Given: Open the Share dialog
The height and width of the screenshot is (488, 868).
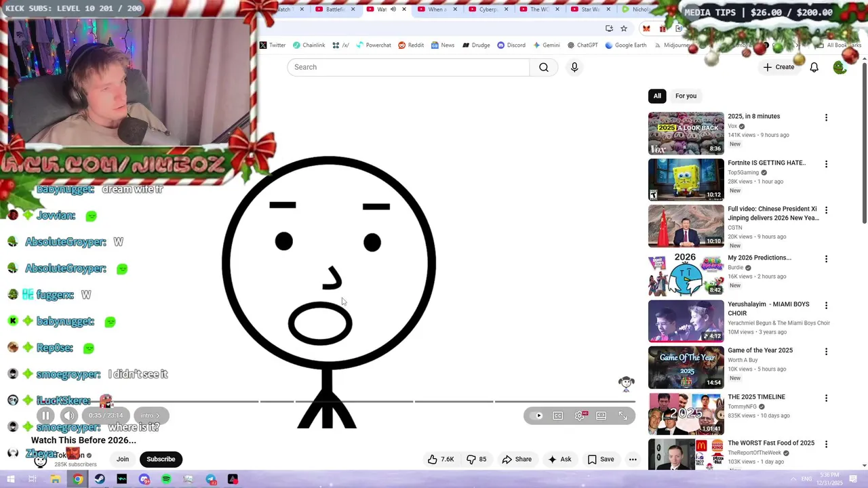Looking at the screenshot, I should click(517, 459).
